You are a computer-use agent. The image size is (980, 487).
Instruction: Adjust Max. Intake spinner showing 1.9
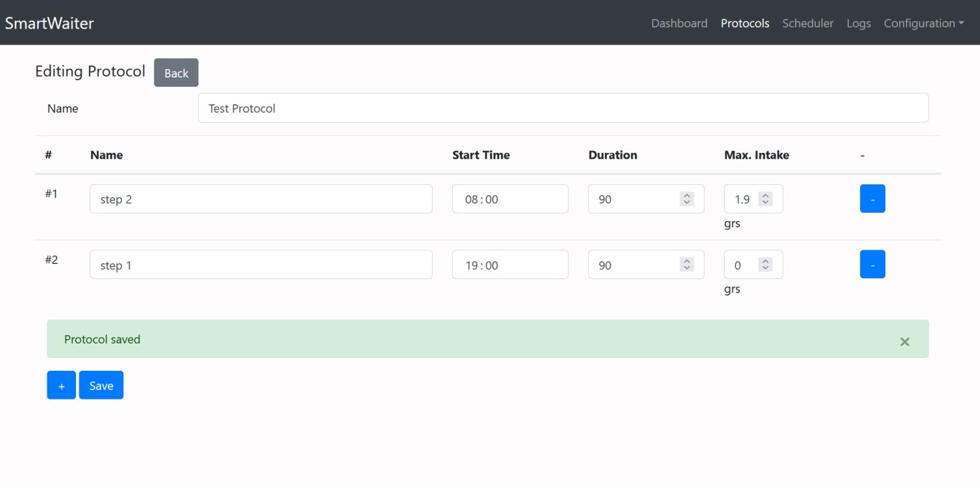pos(765,199)
